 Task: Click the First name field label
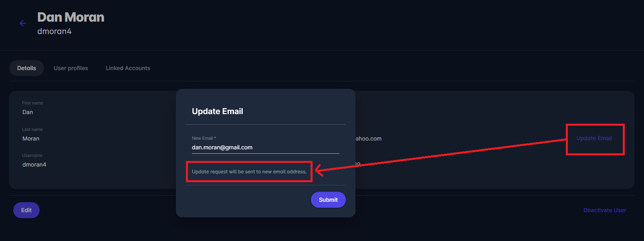[x=32, y=103]
